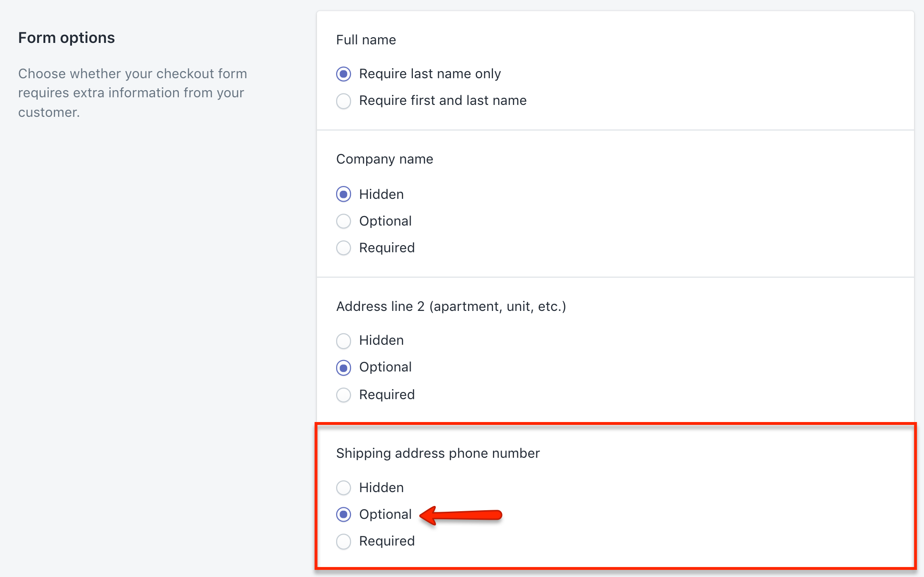Select Require last name only radio button
924x577 pixels.
point(344,74)
